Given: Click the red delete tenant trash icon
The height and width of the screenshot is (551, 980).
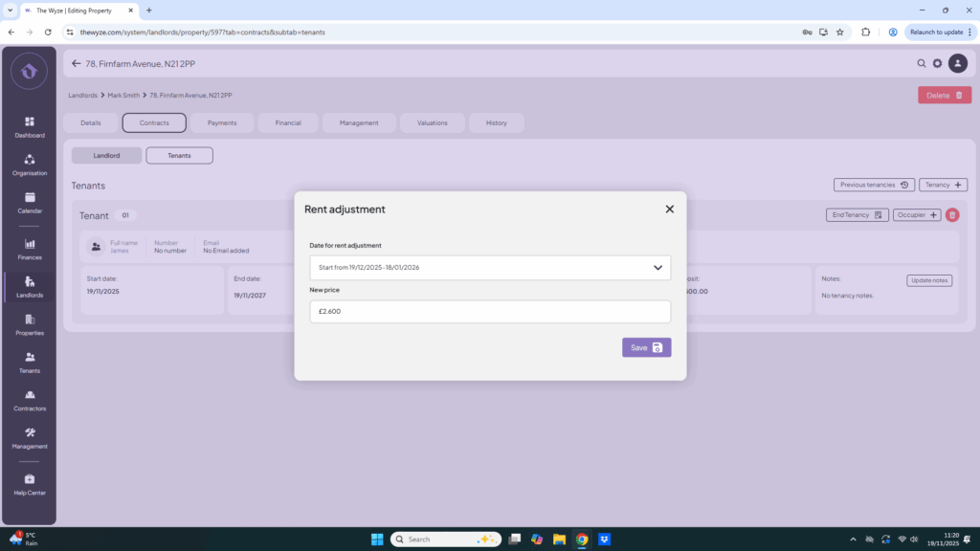Looking at the screenshot, I should click(x=952, y=215).
